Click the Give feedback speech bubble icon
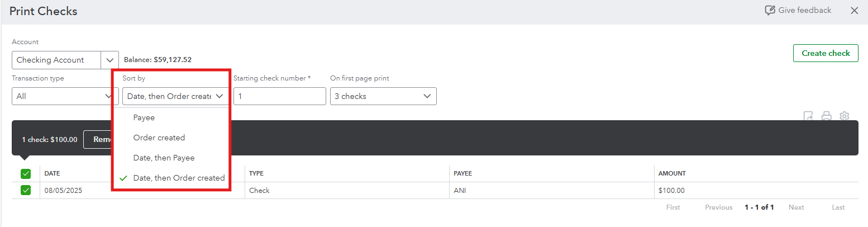This screenshot has height=227, width=868. [770, 11]
